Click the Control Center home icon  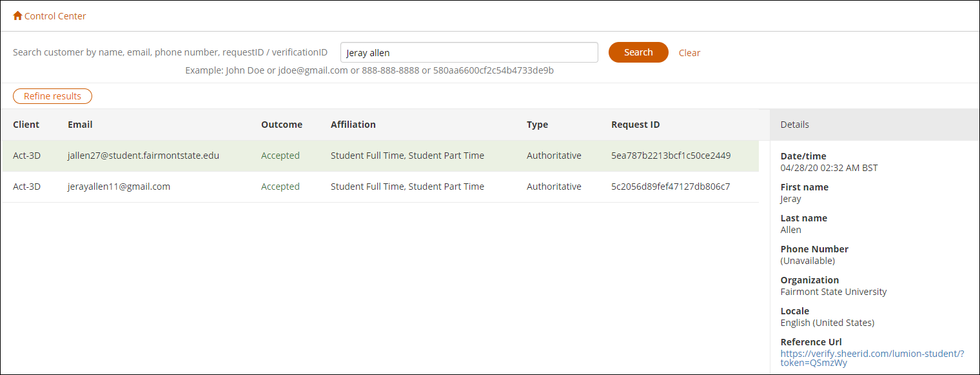click(17, 15)
